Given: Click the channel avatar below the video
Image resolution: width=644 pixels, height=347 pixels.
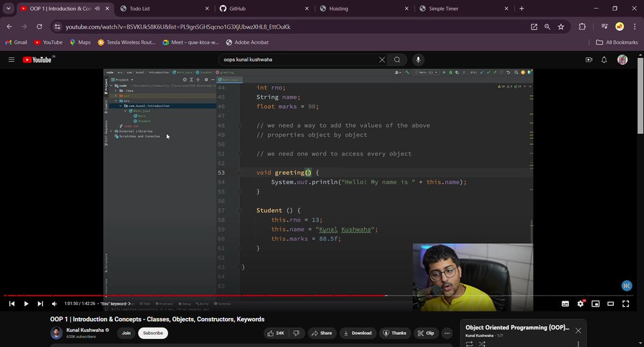Looking at the screenshot, I should [56, 333].
